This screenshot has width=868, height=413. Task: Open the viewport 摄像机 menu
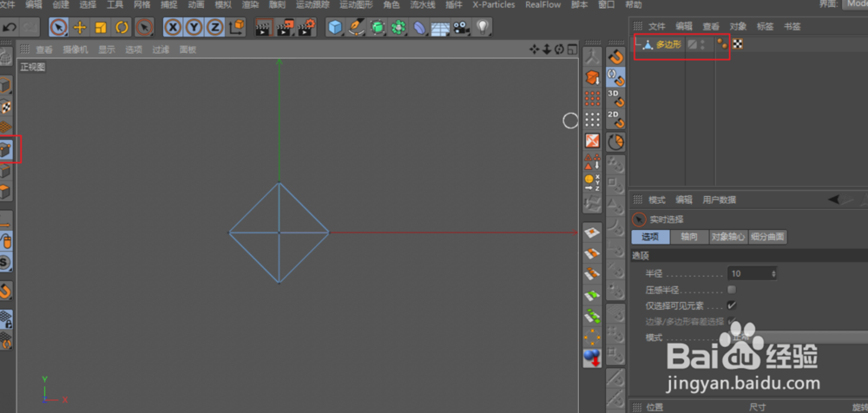click(75, 49)
